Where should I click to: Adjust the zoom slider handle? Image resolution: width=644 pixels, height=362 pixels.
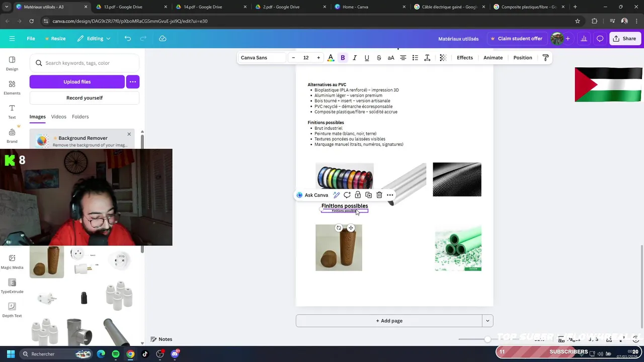(488, 339)
